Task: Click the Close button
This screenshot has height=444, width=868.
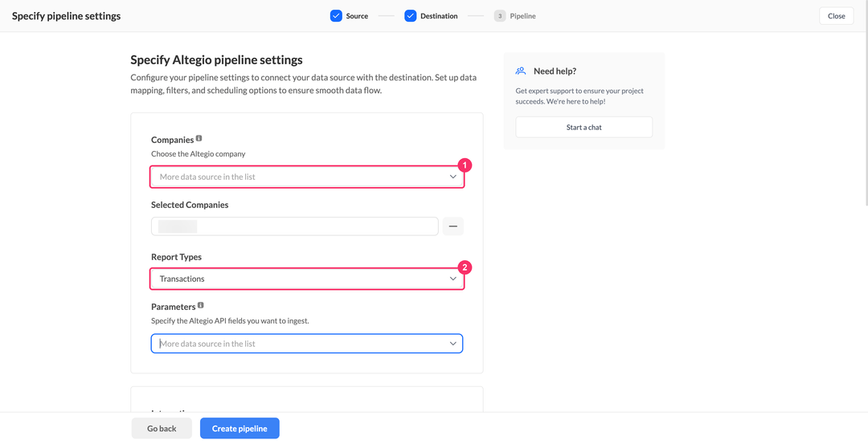Action: pyautogui.click(x=837, y=16)
